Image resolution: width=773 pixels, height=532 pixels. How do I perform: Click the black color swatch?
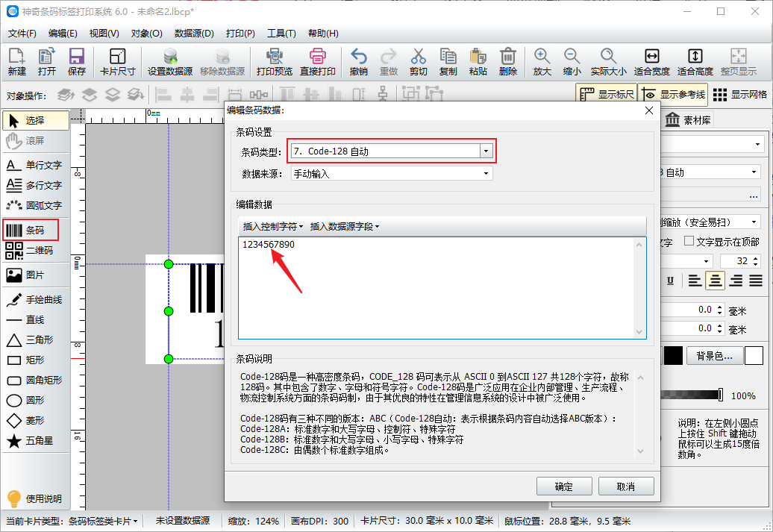point(673,355)
